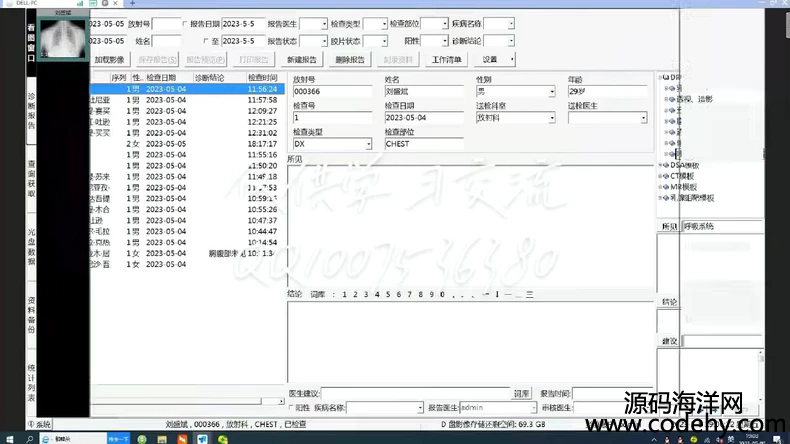Click the 放射号 filter input at top
The width and height of the screenshot is (790, 444).
click(x=166, y=24)
